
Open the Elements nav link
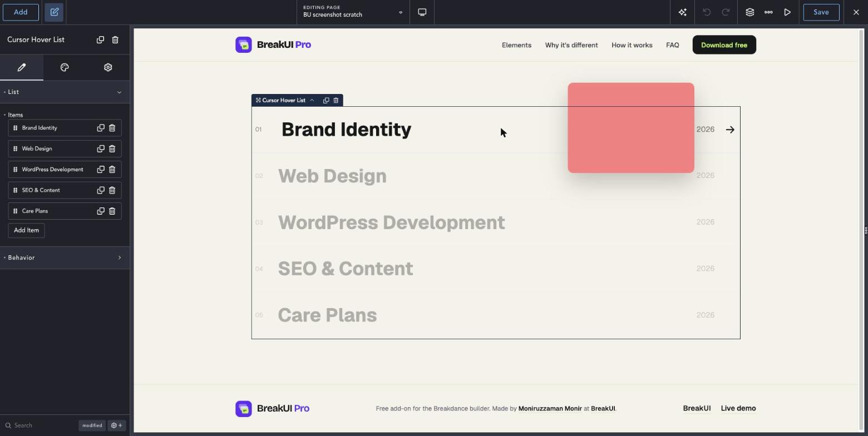(516, 45)
